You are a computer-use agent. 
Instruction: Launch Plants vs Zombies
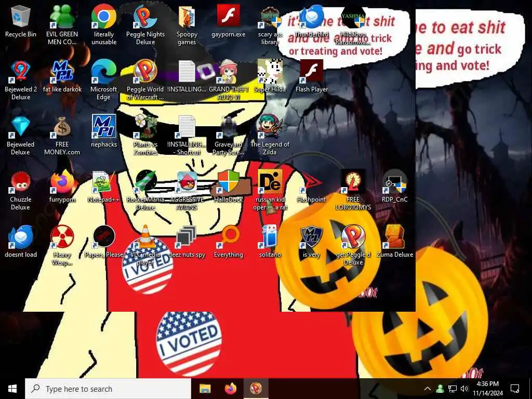pyautogui.click(x=145, y=136)
